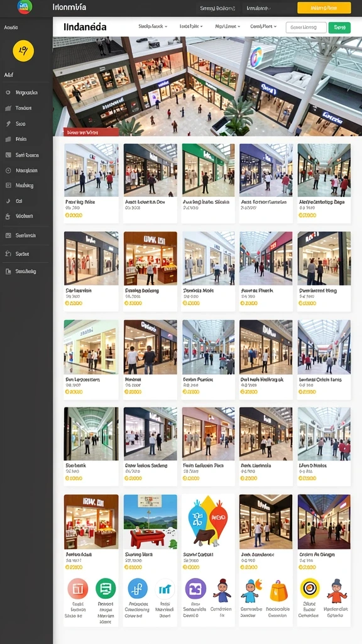Click the colorful round logo in the top bar

click(x=25, y=7)
